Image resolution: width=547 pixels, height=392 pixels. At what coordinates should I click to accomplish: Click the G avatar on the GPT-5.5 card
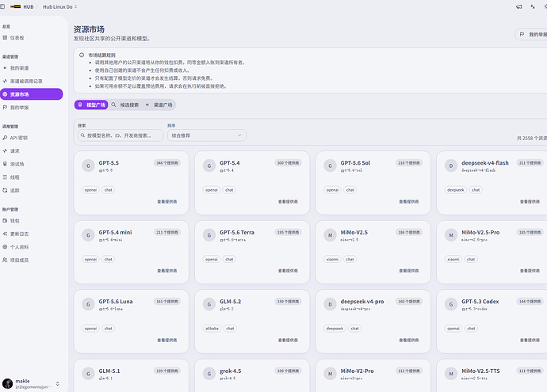(x=88, y=166)
